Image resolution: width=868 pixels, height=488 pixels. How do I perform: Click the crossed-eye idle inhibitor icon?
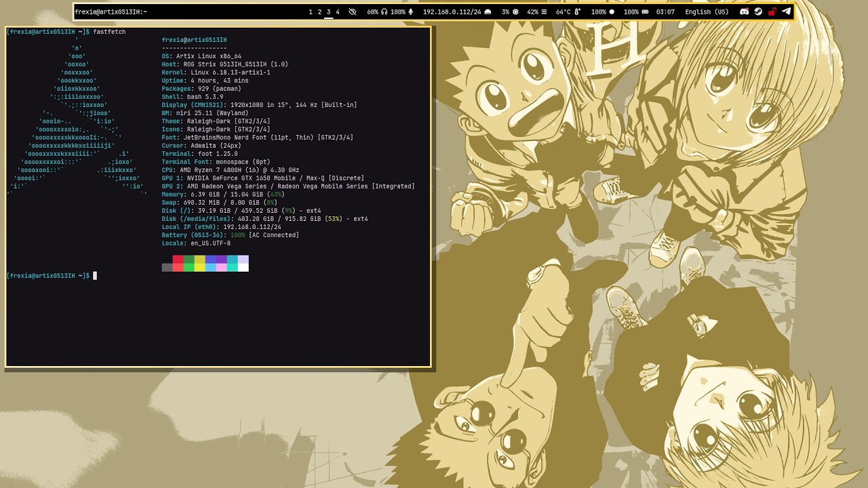tap(352, 12)
